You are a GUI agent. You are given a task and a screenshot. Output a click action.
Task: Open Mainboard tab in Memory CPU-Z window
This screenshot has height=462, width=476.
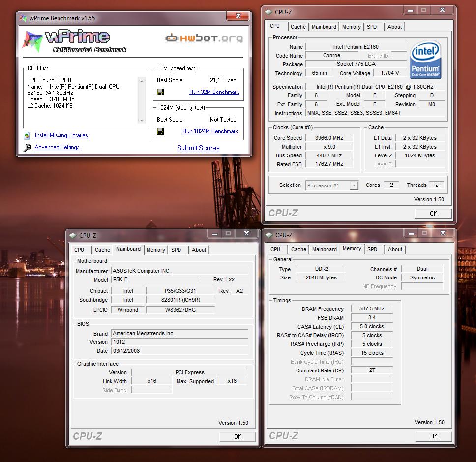click(325, 249)
